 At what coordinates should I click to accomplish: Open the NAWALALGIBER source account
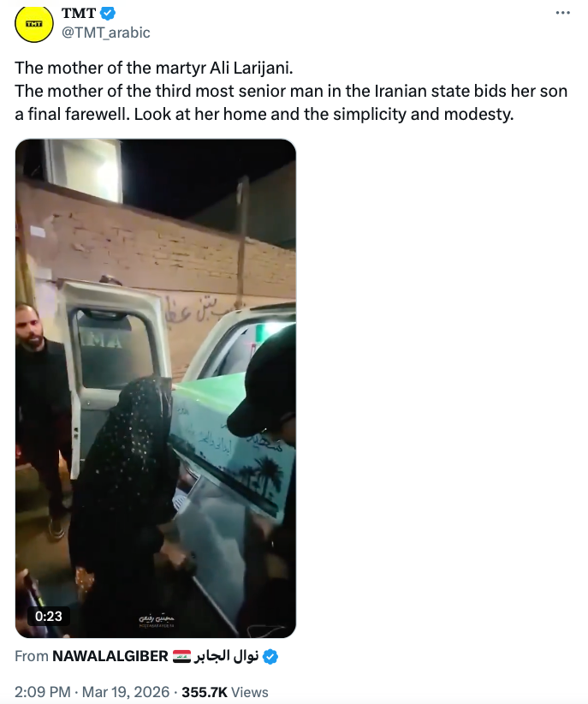[110, 656]
